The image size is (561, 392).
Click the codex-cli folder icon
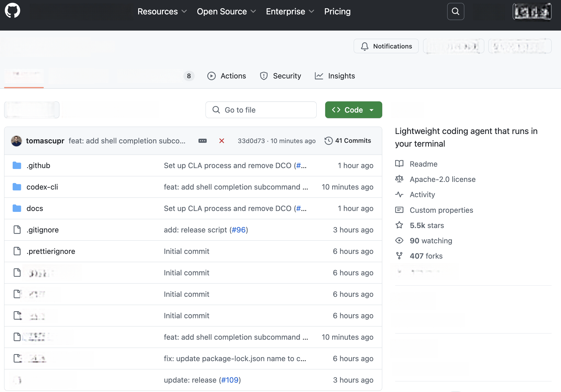click(x=17, y=187)
